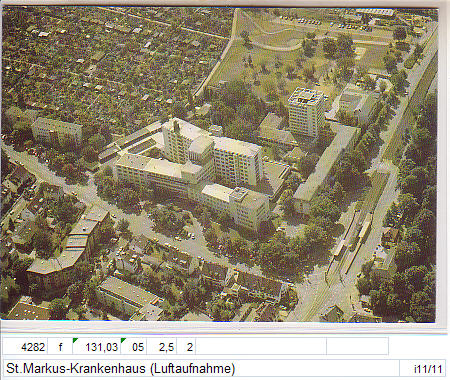This screenshot has width=450, height=380.
Task: Select the cell with value 2,5
Action: 162,347
